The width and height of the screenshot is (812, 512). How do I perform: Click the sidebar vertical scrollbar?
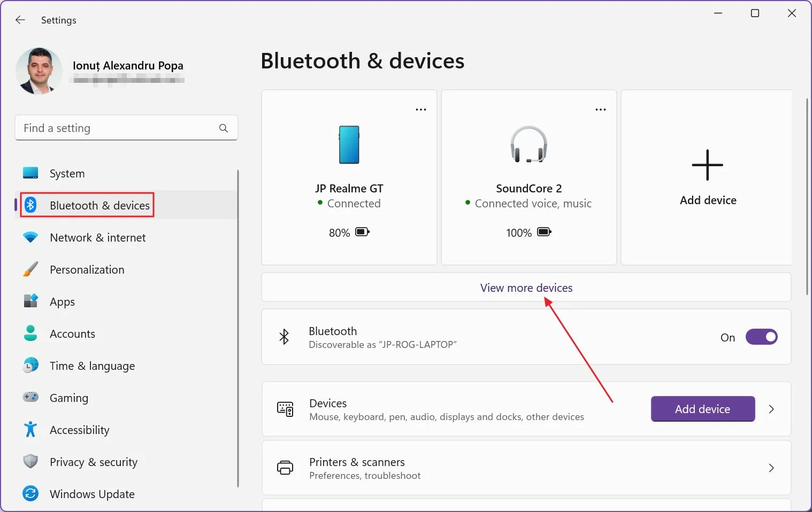(x=238, y=329)
